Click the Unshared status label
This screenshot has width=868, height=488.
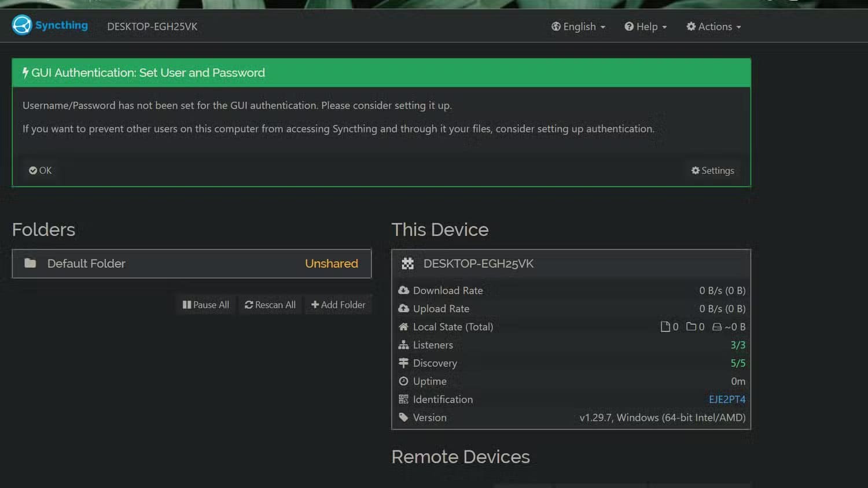click(x=332, y=264)
